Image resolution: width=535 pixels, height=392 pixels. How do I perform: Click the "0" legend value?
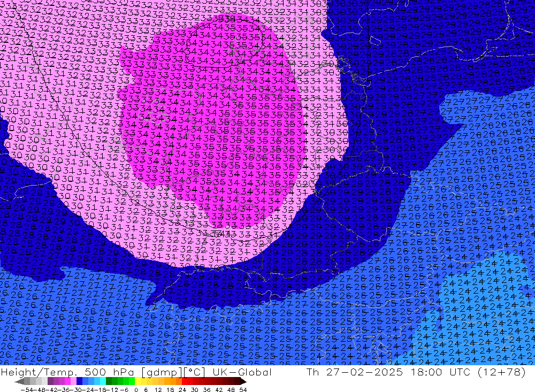[x=136, y=390]
